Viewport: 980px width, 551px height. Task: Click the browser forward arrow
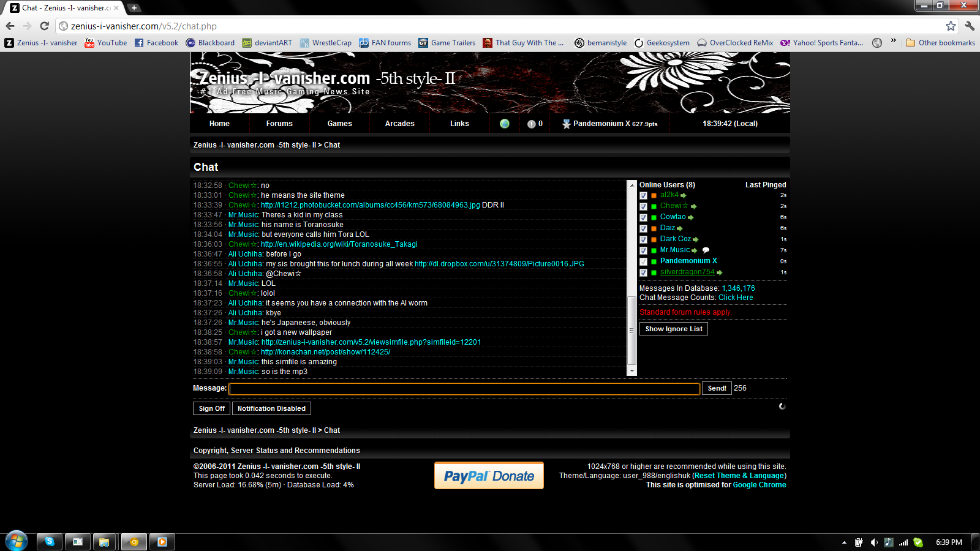pos(27,26)
